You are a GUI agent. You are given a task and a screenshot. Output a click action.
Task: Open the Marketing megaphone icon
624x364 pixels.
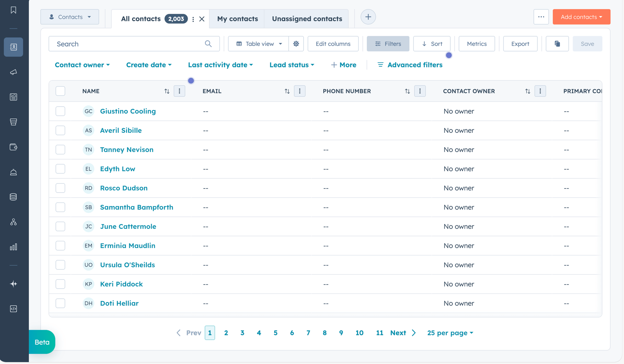[13, 72]
